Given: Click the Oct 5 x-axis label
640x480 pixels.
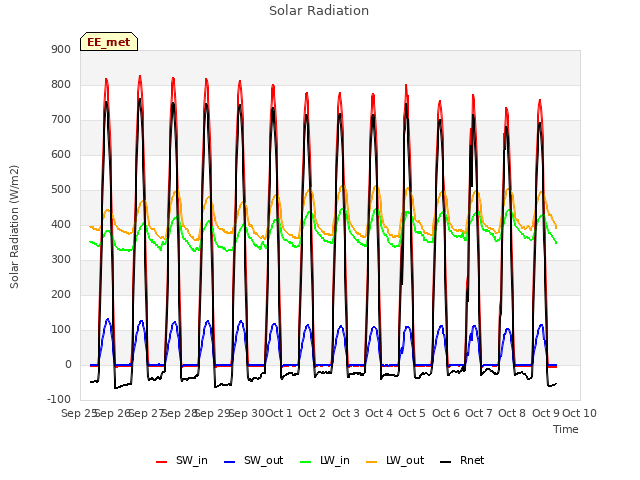Looking at the screenshot, I should 412,413.
